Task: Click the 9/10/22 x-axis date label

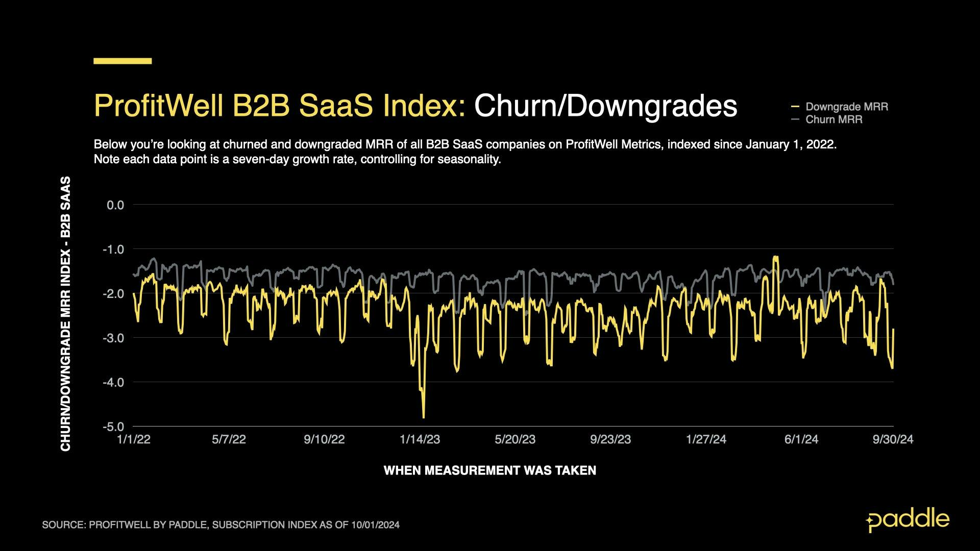Action: coord(324,439)
